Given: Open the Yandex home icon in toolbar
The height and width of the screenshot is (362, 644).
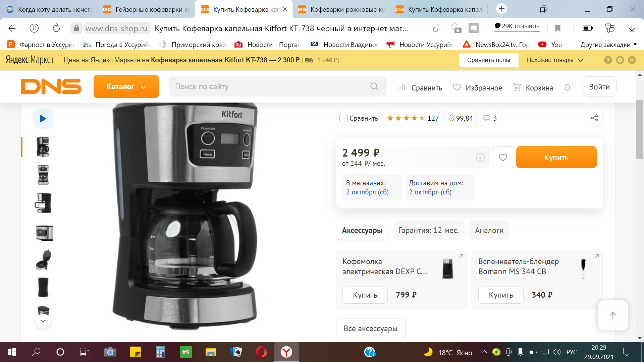Looking at the screenshot, I should (34, 28).
